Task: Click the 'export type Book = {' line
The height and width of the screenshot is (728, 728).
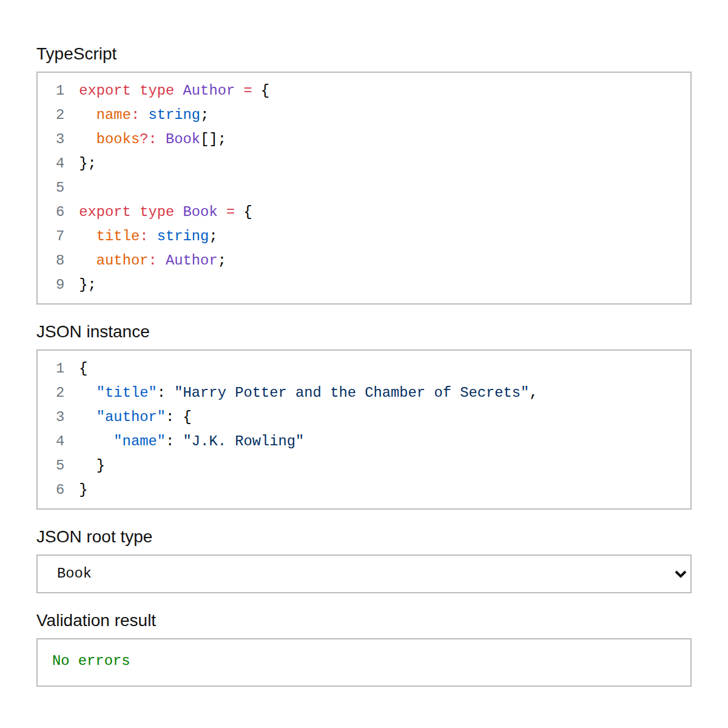Action: (166, 212)
